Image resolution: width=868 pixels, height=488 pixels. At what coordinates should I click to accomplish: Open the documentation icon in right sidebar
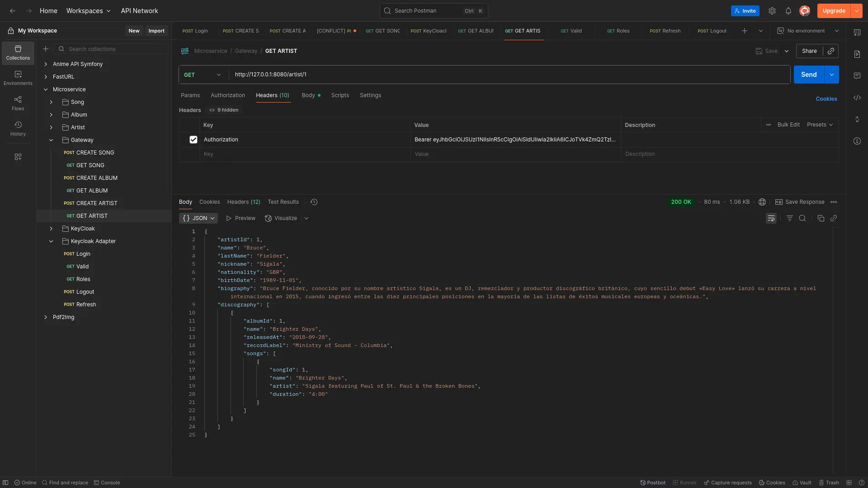[x=857, y=54]
